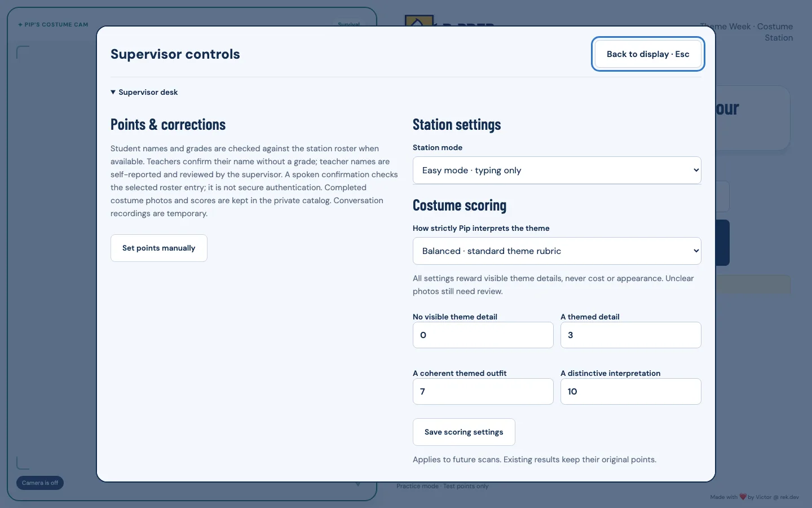
Task: Click the "Student names and grades" paragraph
Action: click(x=254, y=181)
